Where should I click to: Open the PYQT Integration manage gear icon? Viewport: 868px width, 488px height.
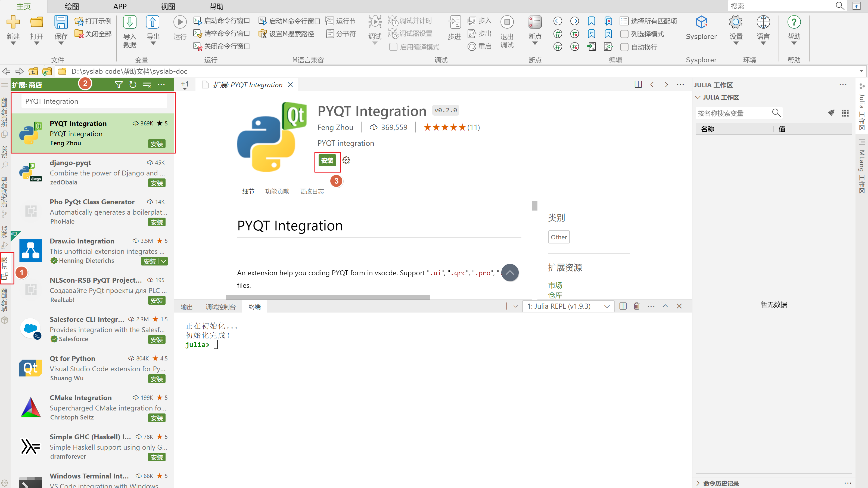pos(346,160)
